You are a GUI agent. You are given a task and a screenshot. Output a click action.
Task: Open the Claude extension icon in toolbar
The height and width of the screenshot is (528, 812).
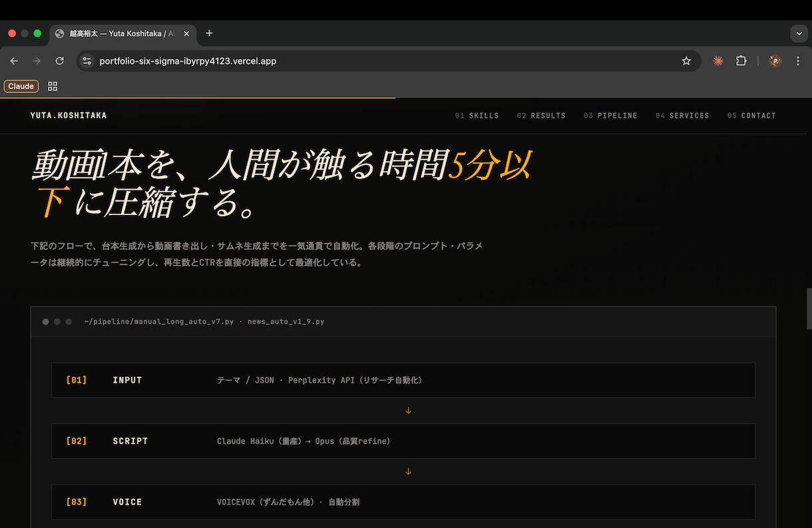[718, 61]
